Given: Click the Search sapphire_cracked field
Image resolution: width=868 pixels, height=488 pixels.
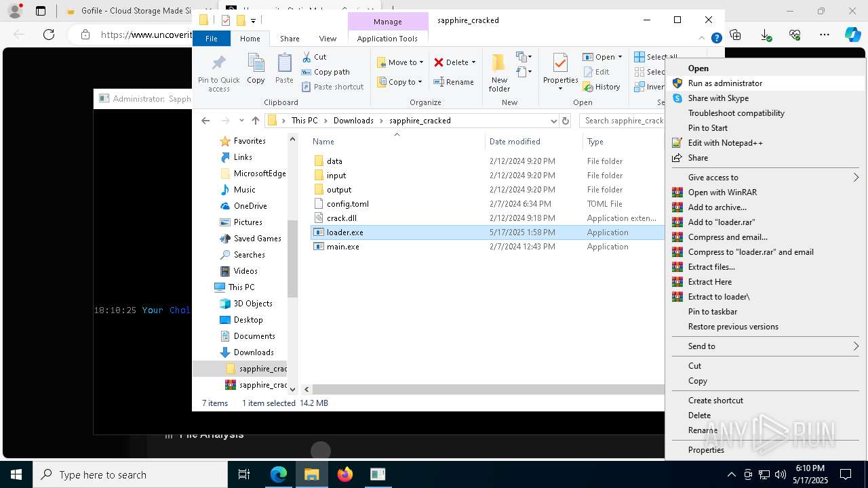Looking at the screenshot, I should [x=623, y=121].
